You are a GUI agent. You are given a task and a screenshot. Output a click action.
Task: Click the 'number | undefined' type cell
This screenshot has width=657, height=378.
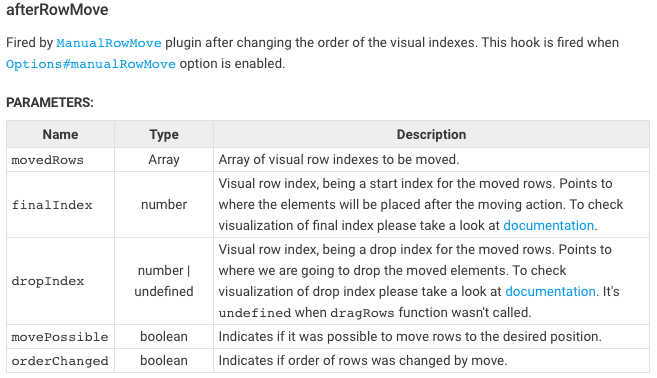(164, 281)
